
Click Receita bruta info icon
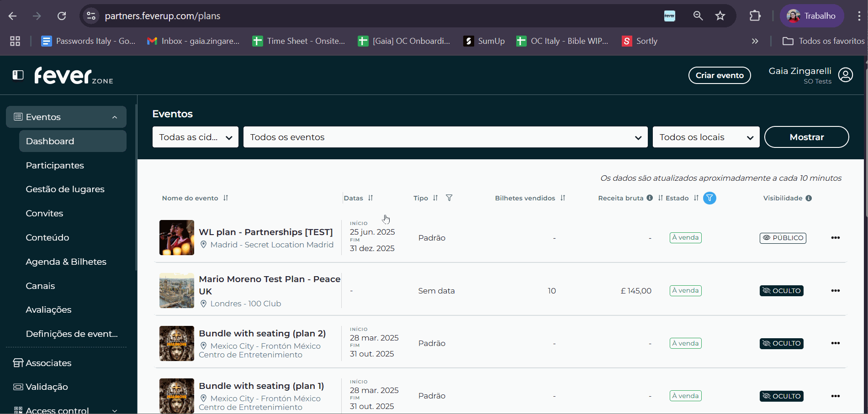[650, 198]
